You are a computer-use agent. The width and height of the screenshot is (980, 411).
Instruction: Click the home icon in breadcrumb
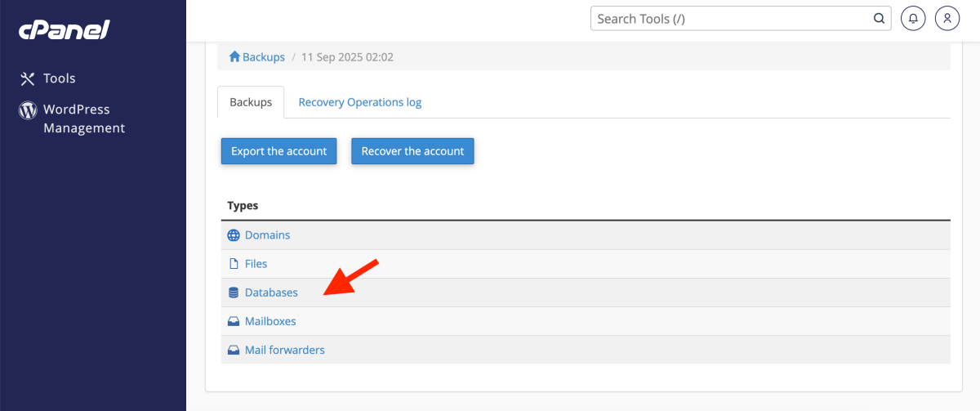tap(234, 57)
